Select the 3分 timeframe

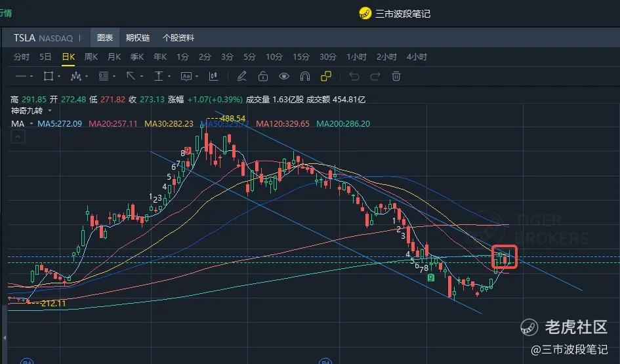tap(227, 57)
